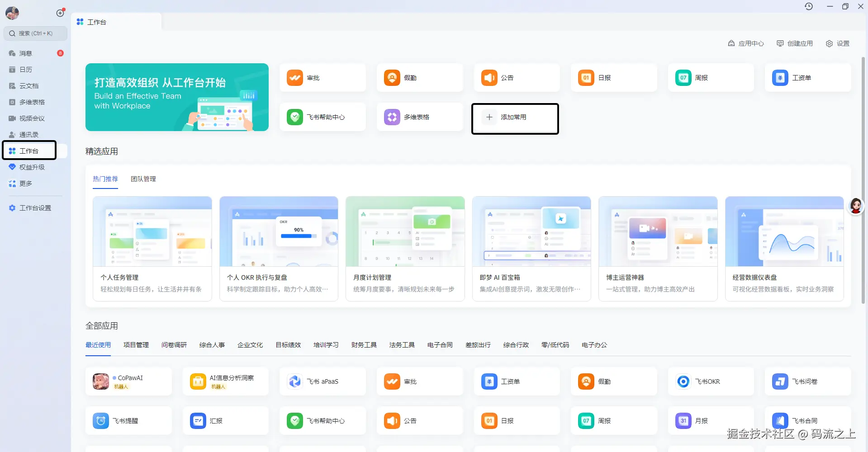Open the 日报 app in favorites row

click(x=614, y=78)
